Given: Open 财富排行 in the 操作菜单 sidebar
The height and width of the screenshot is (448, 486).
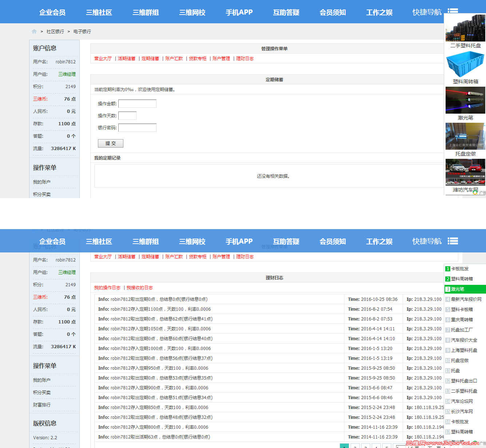Looking at the screenshot, I should pyautogui.click(x=42, y=405).
